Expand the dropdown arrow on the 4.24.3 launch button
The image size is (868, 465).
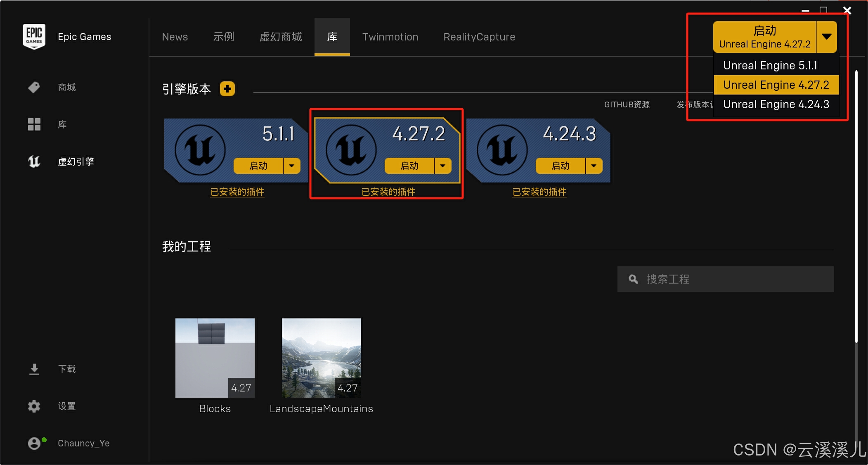(594, 166)
